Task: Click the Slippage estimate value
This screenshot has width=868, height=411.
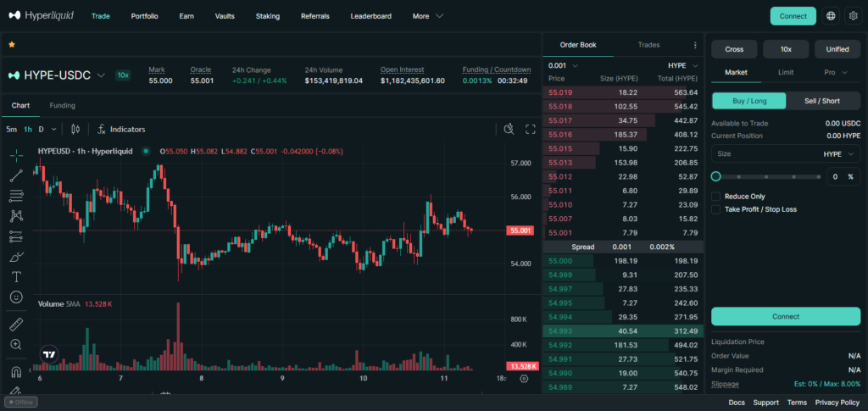Action: coord(826,384)
